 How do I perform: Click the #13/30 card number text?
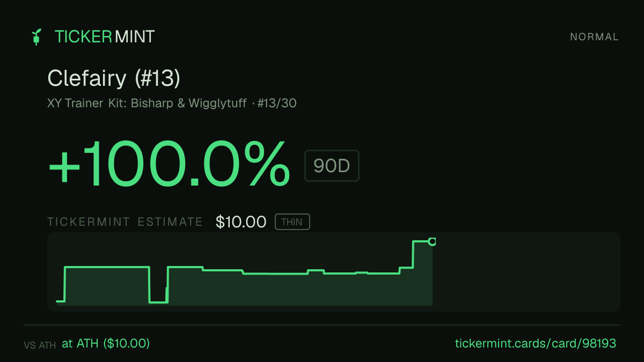click(x=277, y=103)
